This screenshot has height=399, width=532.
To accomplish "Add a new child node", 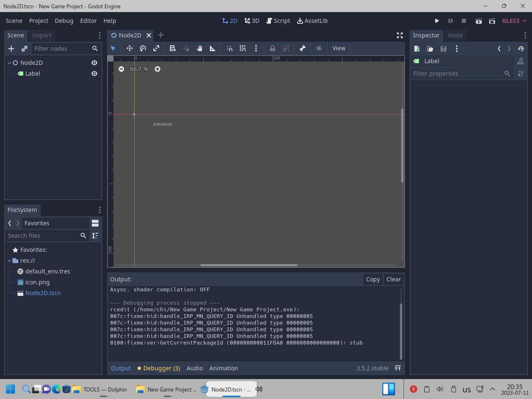I will (11, 49).
